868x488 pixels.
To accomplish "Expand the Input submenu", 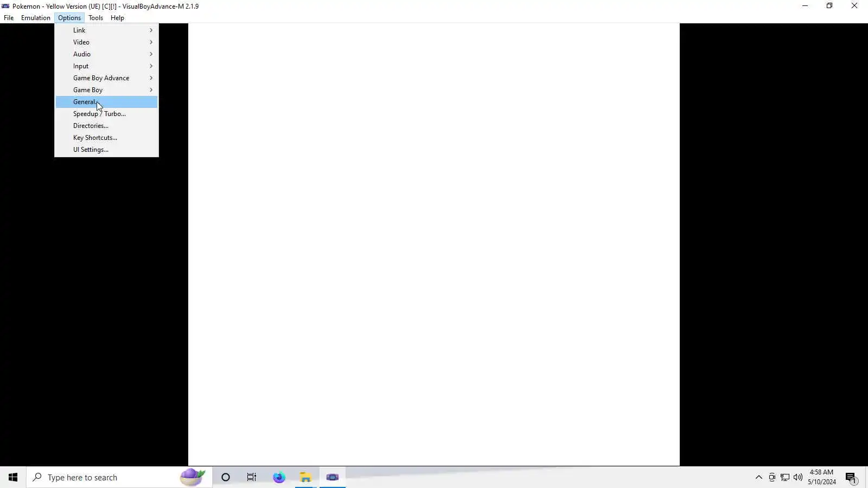I will 106,66.
